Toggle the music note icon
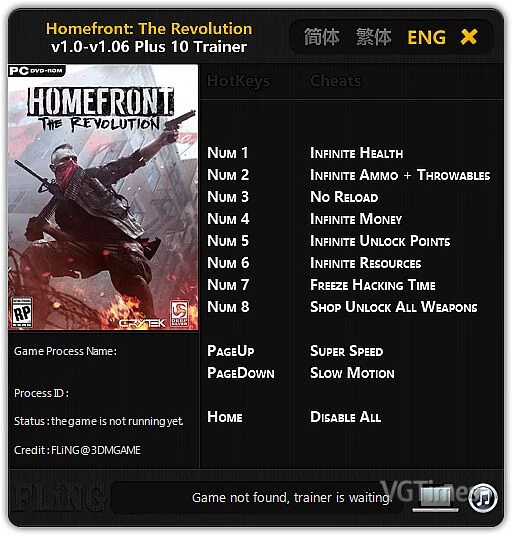The width and height of the screenshot is (512, 535). point(483,497)
